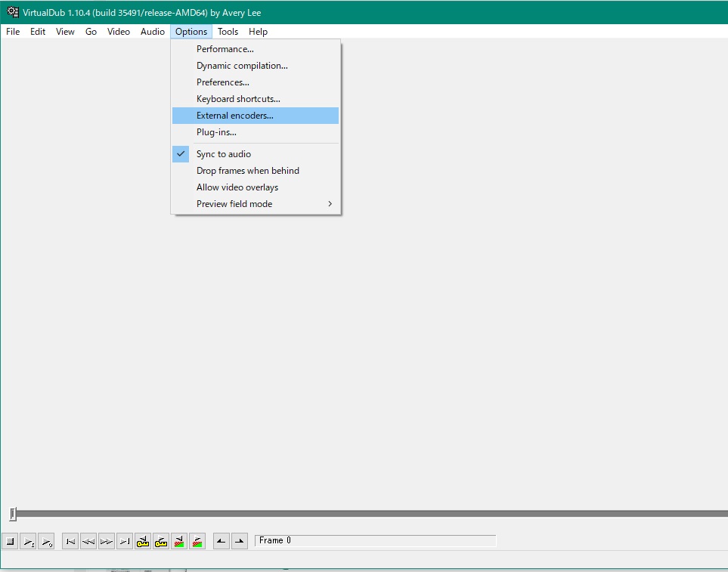The height and width of the screenshot is (572, 728).
Task: Click the Frame 0 position field
Action: coord(375,540)
